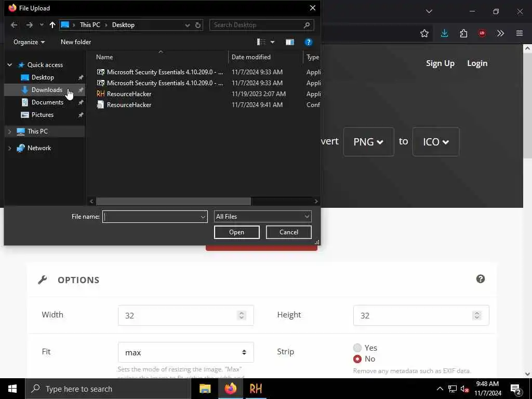Click the Sign Up link
The height and width of the screenshot is (399, 532).
pyautogui.click(x=440, y=63)
